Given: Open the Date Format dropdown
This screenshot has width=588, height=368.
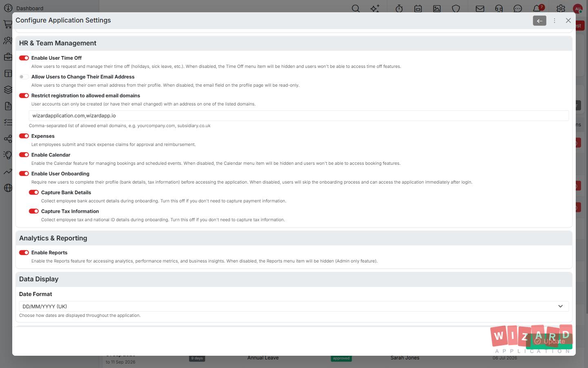Looking at the screenshot, I should (x=294, y=306).
